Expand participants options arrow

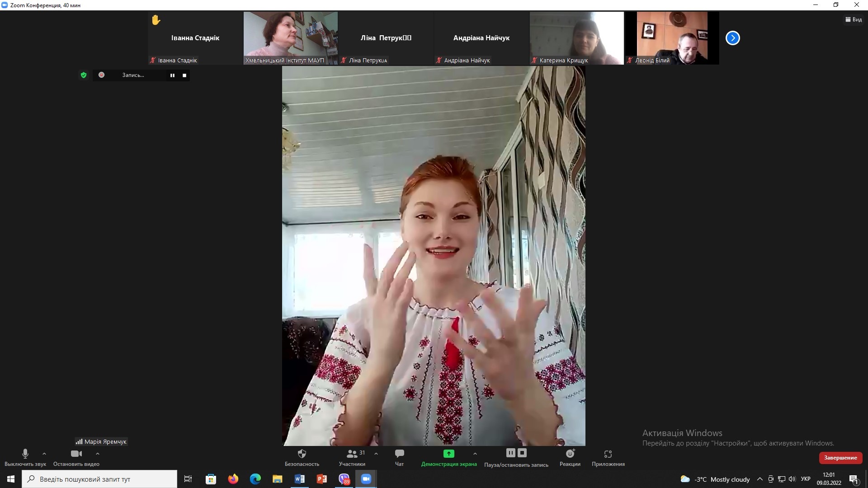(x=376, y=454)
